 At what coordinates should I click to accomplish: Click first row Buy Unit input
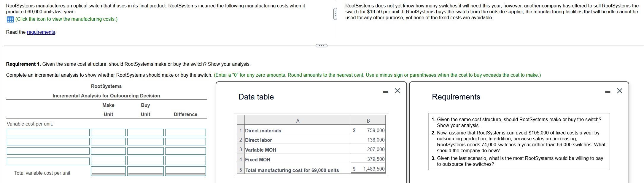pyautogui.click(x=145, y=132)
